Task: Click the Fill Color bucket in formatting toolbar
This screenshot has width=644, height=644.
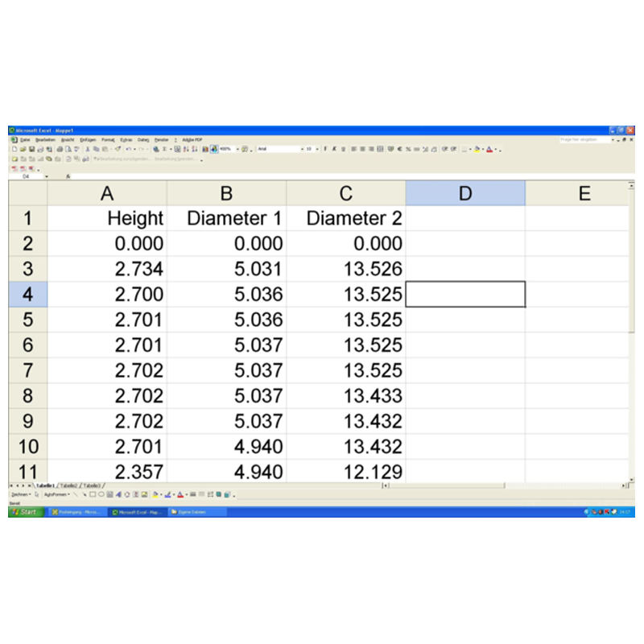Action: coord(477,149)
